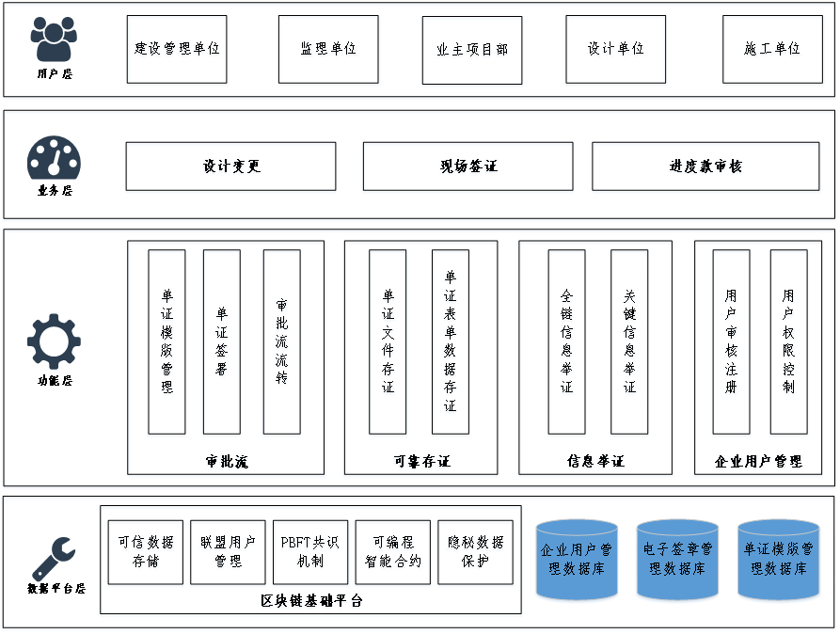840x634 pixels.
Task: Click the wrench tool icon
Action: [53, 559]
